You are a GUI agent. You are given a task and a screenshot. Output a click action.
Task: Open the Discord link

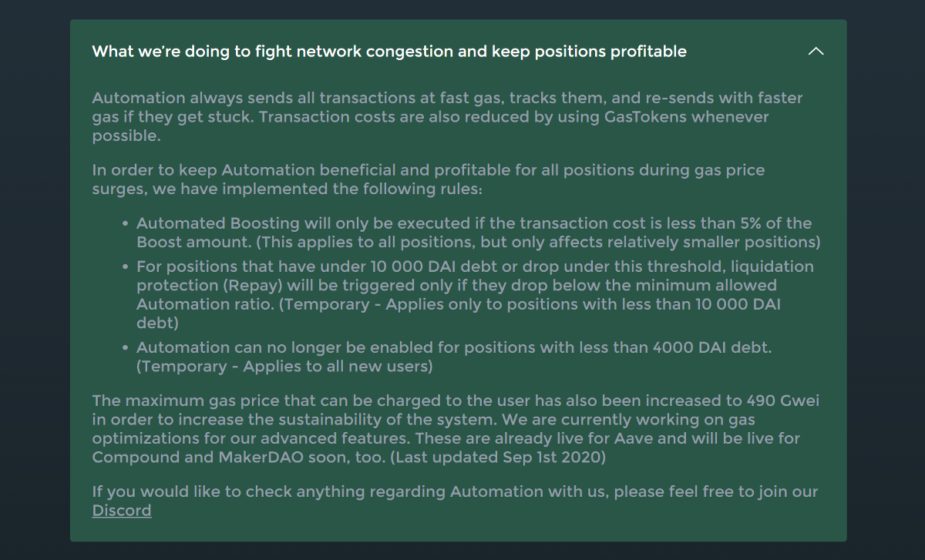(122, 511)
